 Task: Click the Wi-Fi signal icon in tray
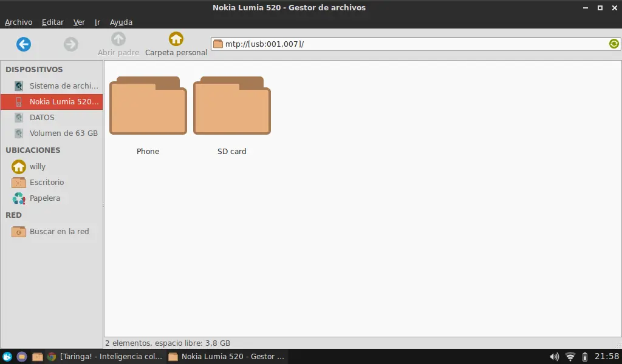[x=569, y=357]
